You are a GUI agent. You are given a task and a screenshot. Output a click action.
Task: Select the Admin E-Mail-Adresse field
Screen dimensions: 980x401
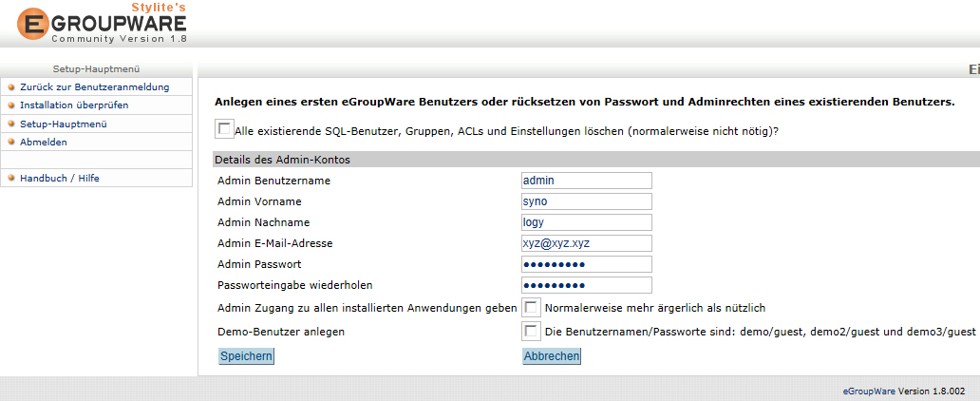point(587,243)
